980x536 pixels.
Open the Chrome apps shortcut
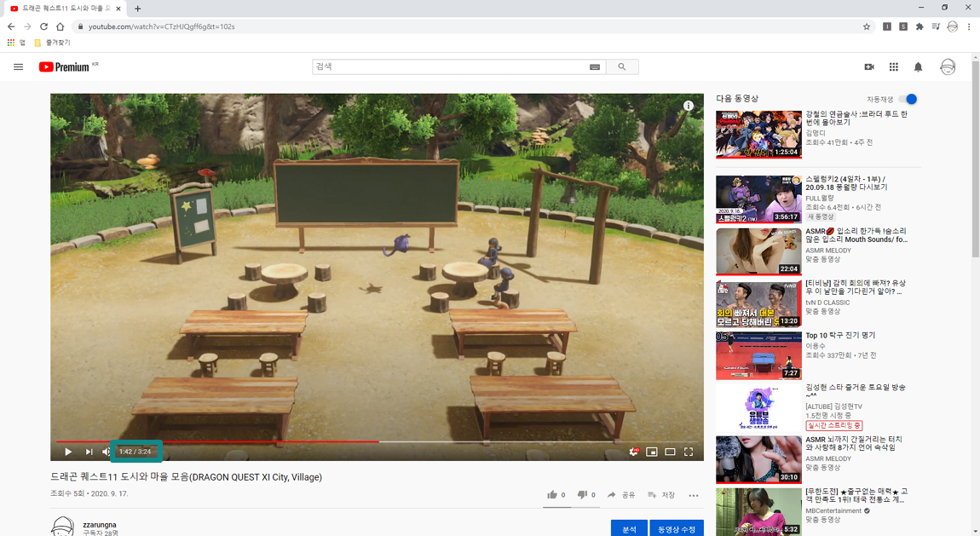pos(16,43)
